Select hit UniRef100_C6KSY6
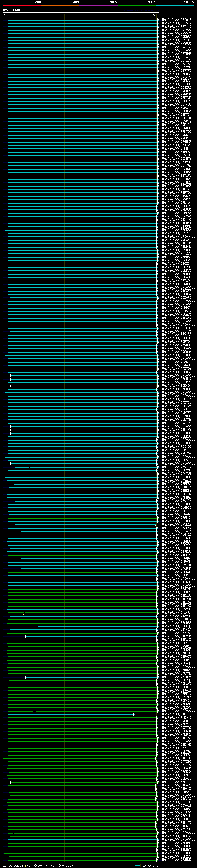197x868 pixels. [x=176, y=792]
